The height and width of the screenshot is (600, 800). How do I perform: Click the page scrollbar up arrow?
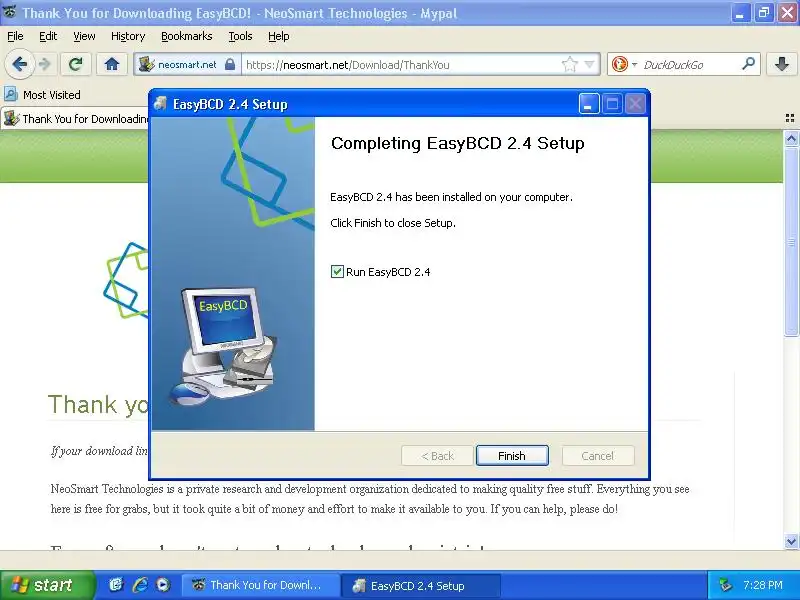click(791, 138)
